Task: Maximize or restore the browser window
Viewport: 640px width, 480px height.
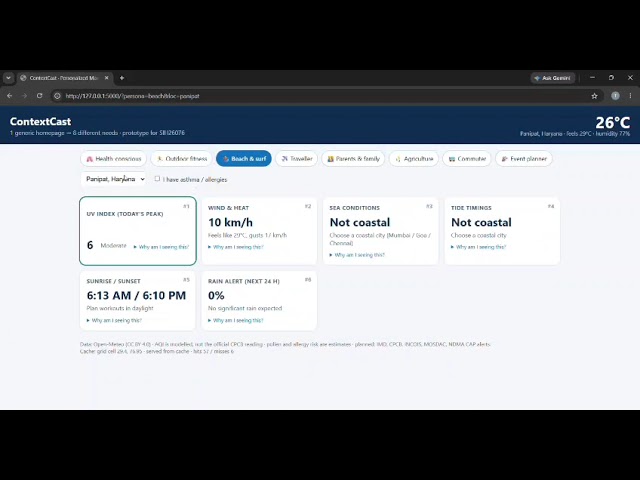Action: pos(611,78)
